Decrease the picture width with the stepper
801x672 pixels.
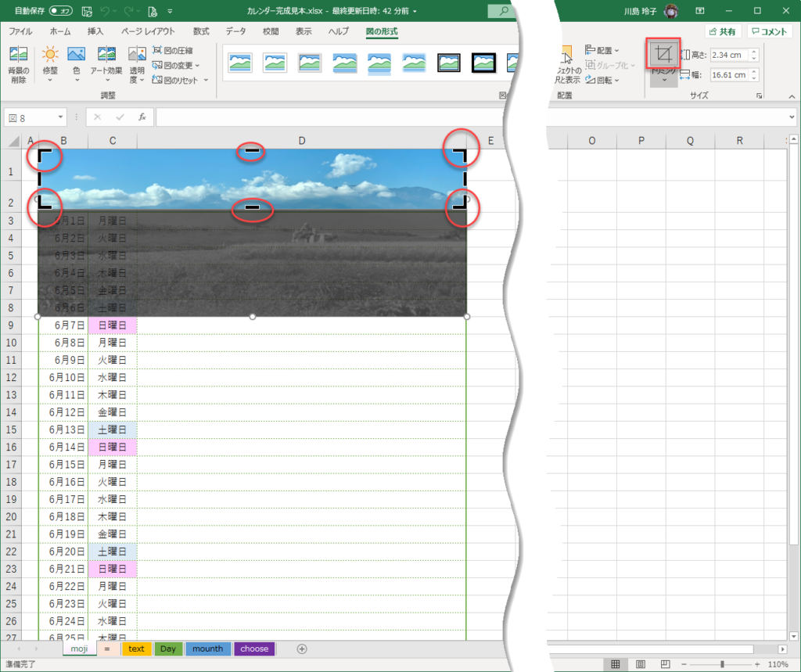(x=754, y=78)
